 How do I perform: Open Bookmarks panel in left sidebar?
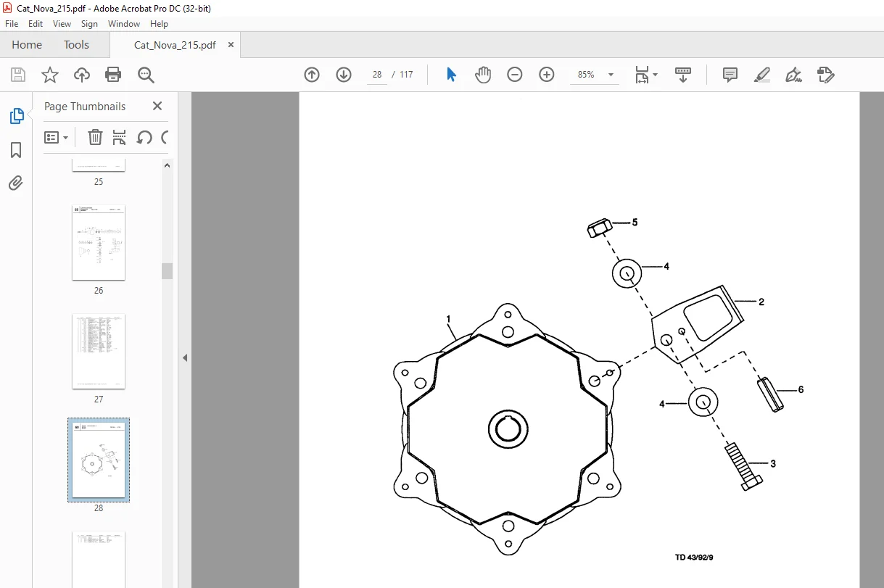click(16, 150)
